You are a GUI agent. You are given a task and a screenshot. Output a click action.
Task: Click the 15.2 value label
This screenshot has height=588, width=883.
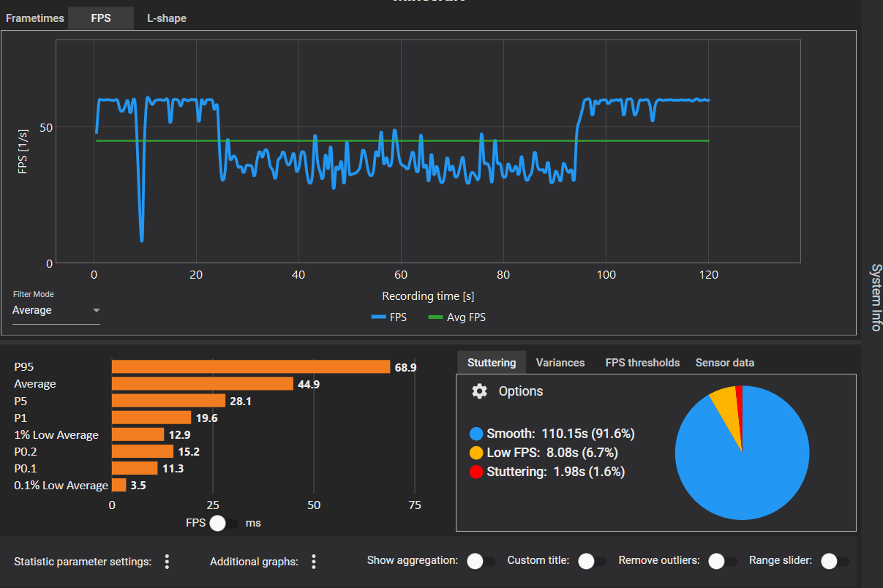click(x=188, y=451)
